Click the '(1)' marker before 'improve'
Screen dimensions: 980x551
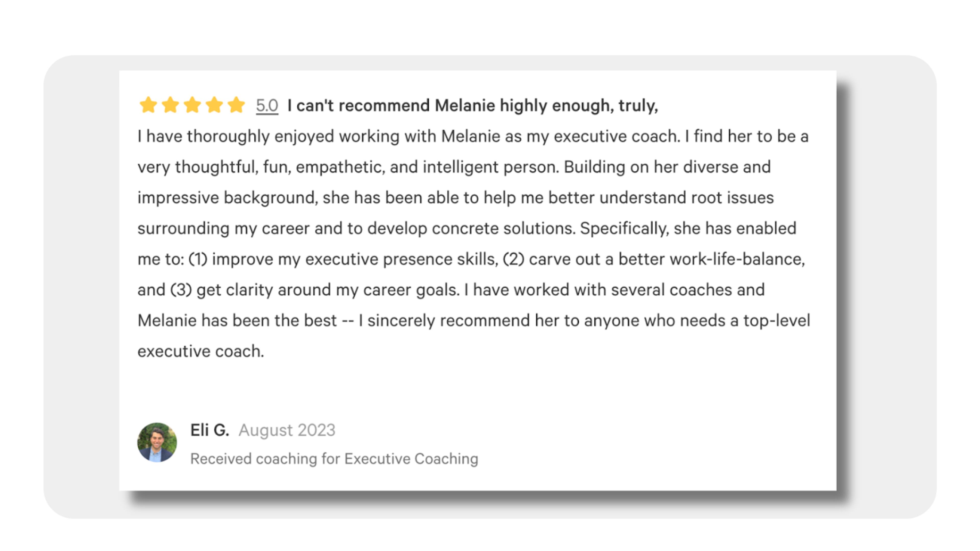(198, 259)
